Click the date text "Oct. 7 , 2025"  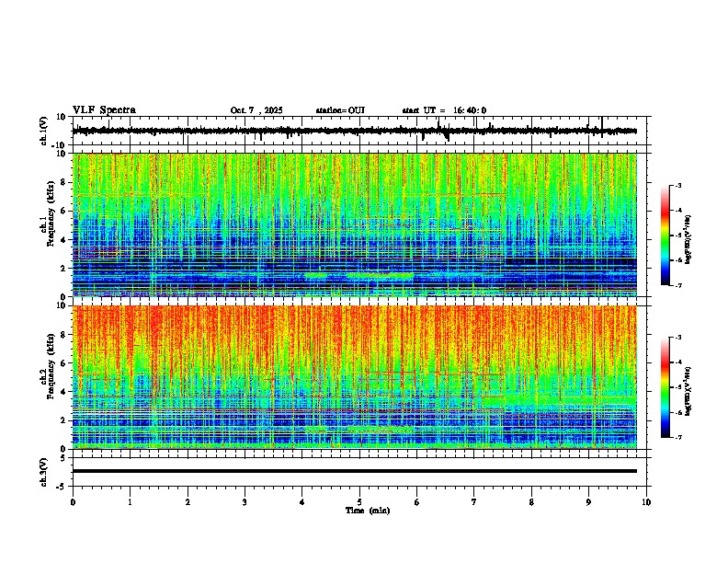(256, 110)
